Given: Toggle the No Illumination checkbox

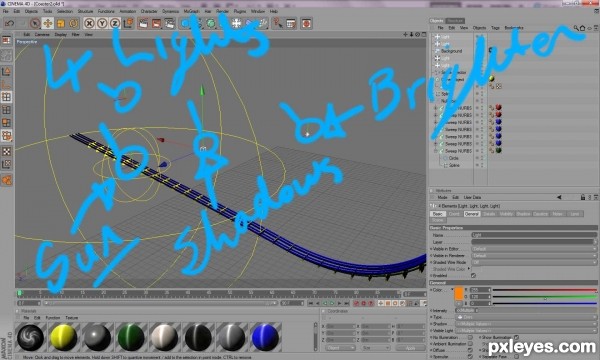Looking at the screenshot, I should [x=470, y=337].
